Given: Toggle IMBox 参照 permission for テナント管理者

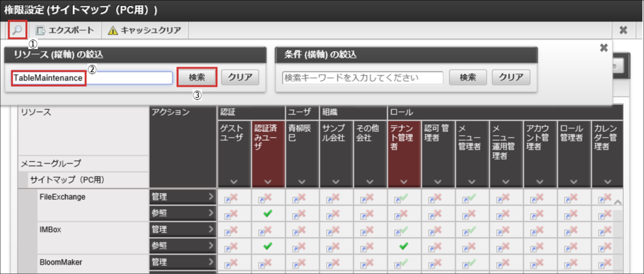Looking at the screenshot, I should click(404, 246).
